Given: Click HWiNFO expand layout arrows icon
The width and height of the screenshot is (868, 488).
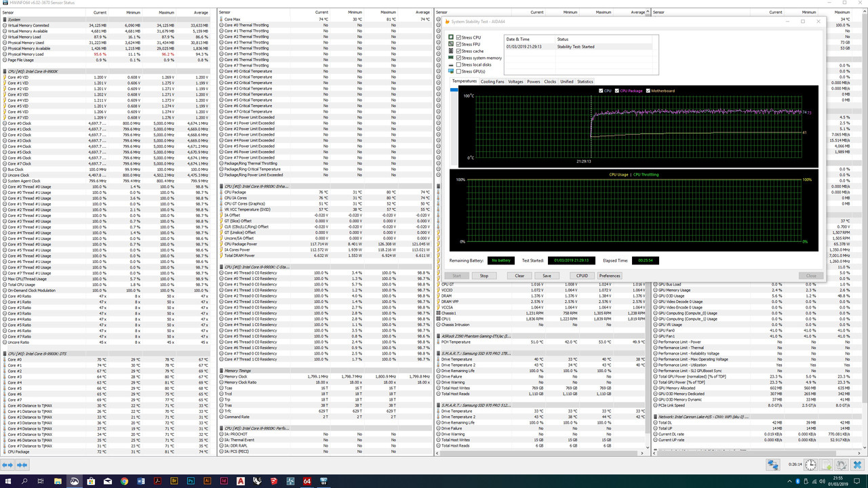Looking at the screenshot, I should [7, 465].
